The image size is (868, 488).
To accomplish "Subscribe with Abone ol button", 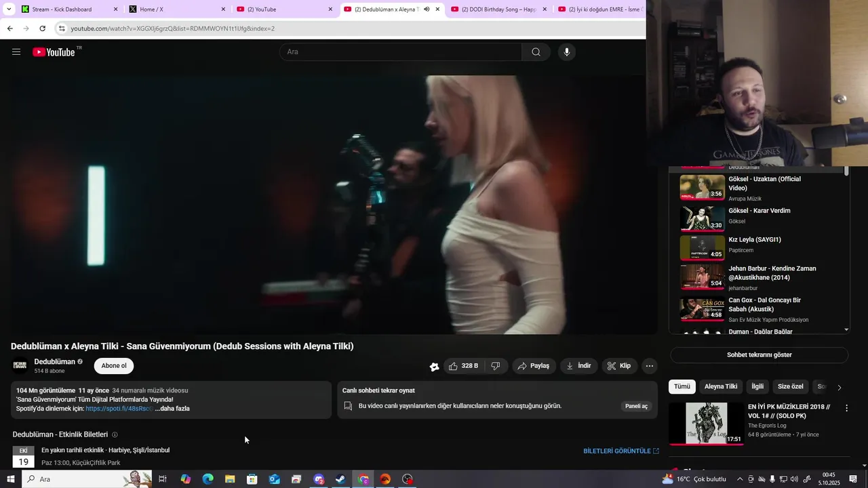I will point(114,366).
